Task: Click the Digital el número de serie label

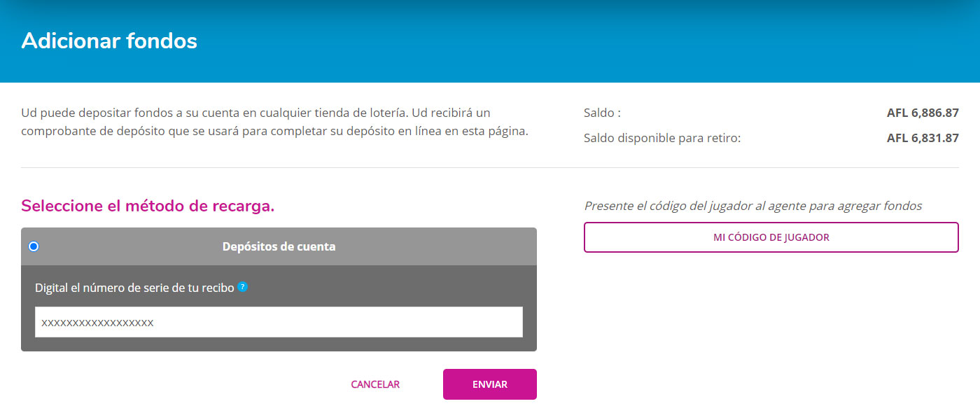Action: (134, 288)
